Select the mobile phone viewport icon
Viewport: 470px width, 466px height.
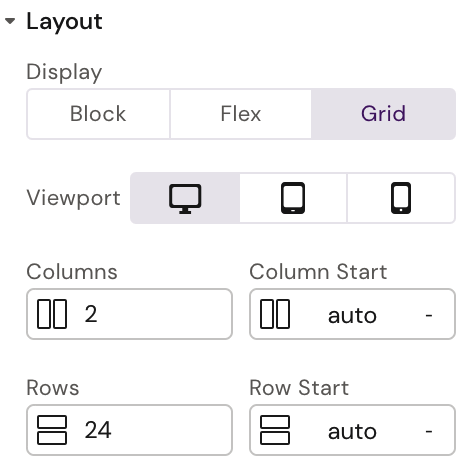click(401, 198)
